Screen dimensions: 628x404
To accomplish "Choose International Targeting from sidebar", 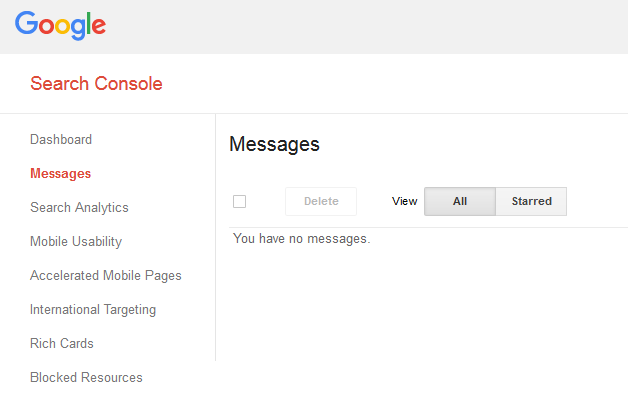I will point(93,310).
